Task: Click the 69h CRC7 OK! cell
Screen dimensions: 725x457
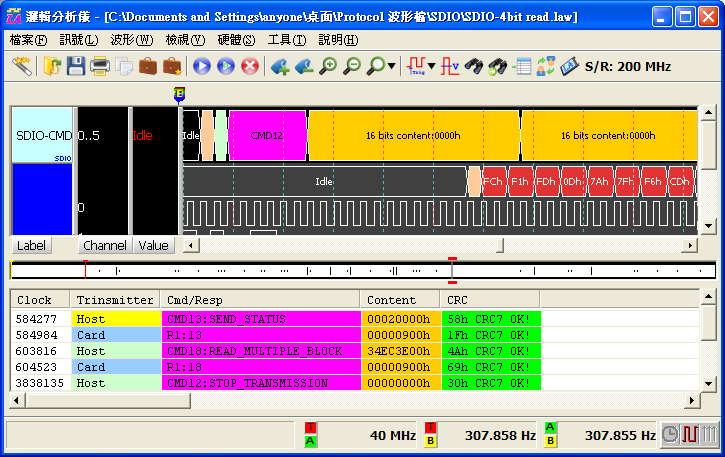Action: 491,367
